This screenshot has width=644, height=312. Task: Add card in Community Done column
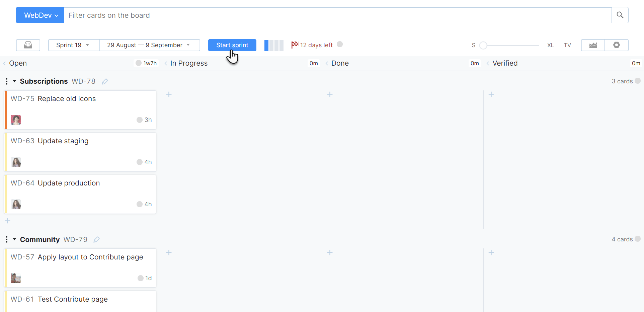(x=330, y=253)
